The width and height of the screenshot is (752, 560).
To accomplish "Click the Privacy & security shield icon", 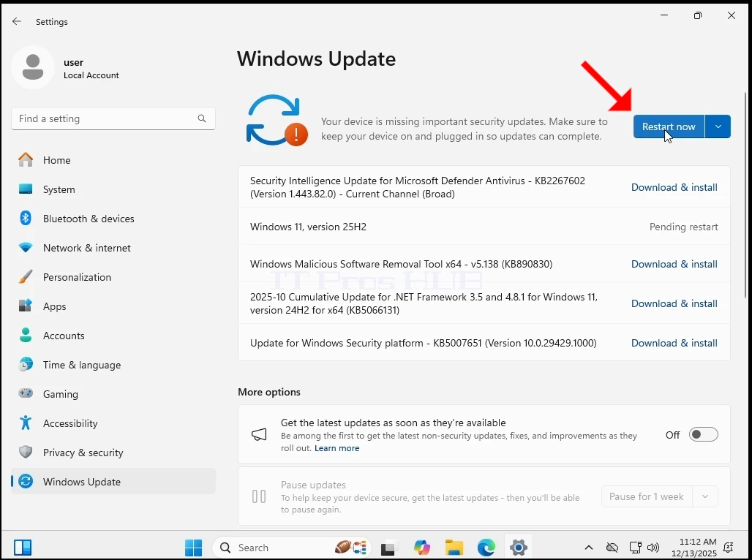I will [x=26, y=452].
